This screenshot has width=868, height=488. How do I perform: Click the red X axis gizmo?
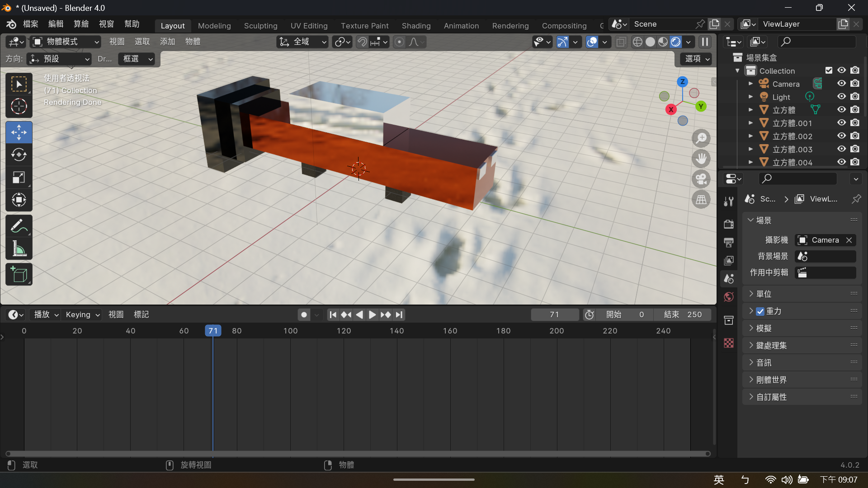coord(671,109)
